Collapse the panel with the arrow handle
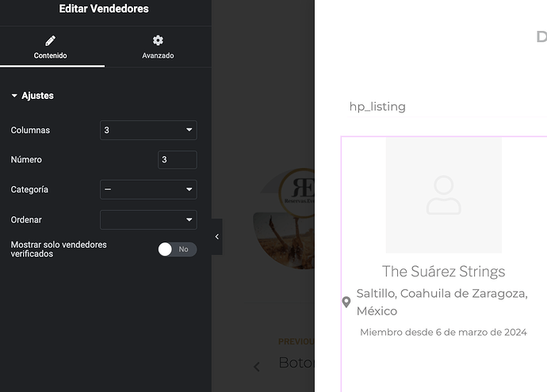This screenshot has width=547, height=392. 216,237
